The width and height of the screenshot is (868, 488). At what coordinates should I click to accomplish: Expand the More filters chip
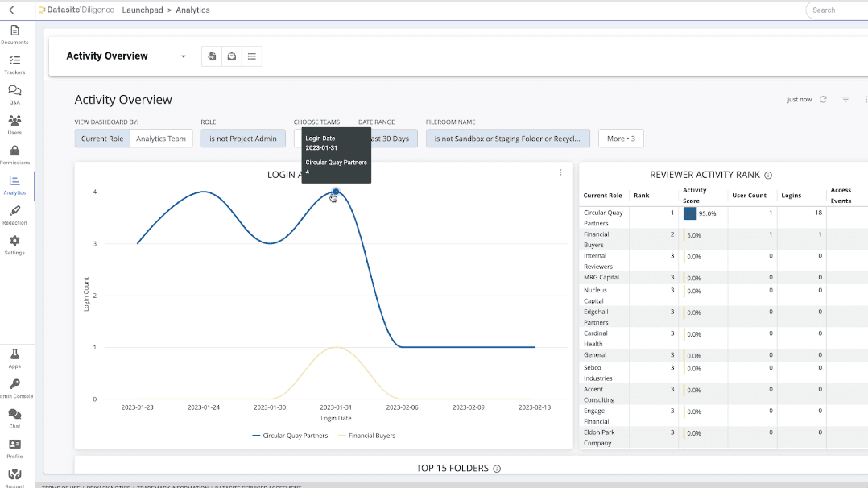click(621, 138)
